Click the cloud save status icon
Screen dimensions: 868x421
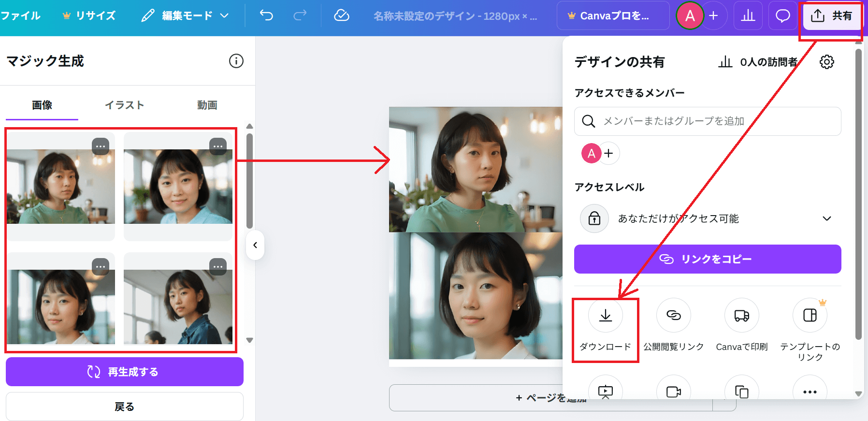pyautogui.click(x=342, y=15)
